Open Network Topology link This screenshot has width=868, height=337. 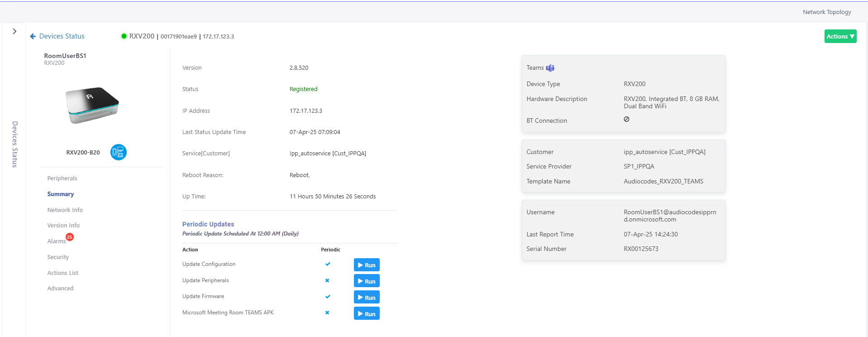(827, 12)
